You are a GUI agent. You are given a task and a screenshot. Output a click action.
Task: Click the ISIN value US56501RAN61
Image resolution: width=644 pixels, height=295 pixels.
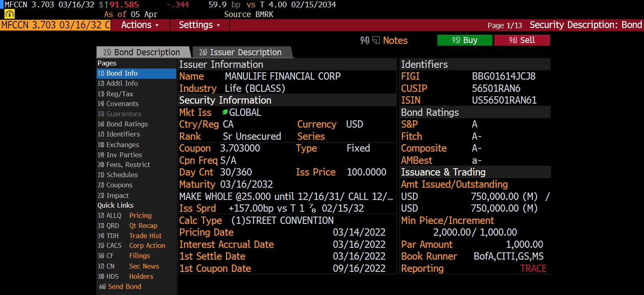(504, 100)
